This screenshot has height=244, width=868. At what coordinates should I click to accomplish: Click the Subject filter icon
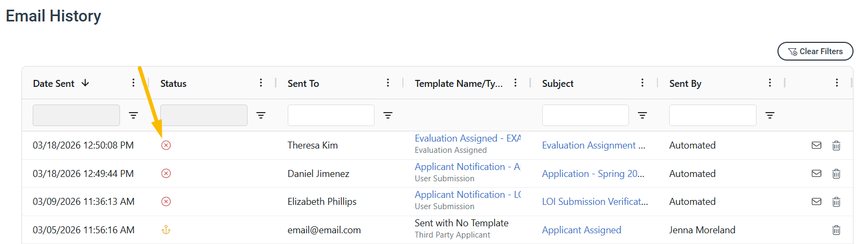coord(642,115)
